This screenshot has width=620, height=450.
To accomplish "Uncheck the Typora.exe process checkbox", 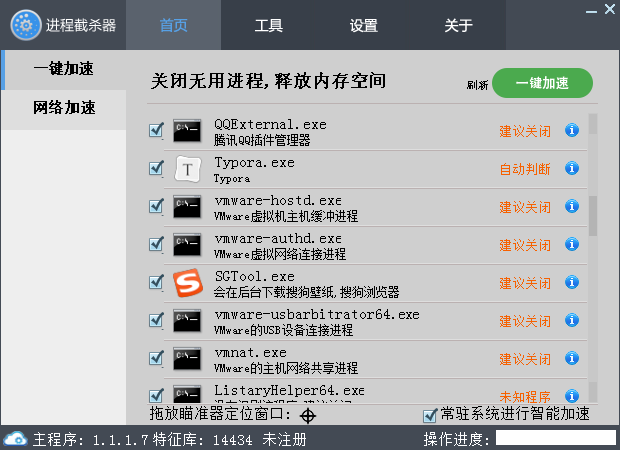I will point(156,168).
